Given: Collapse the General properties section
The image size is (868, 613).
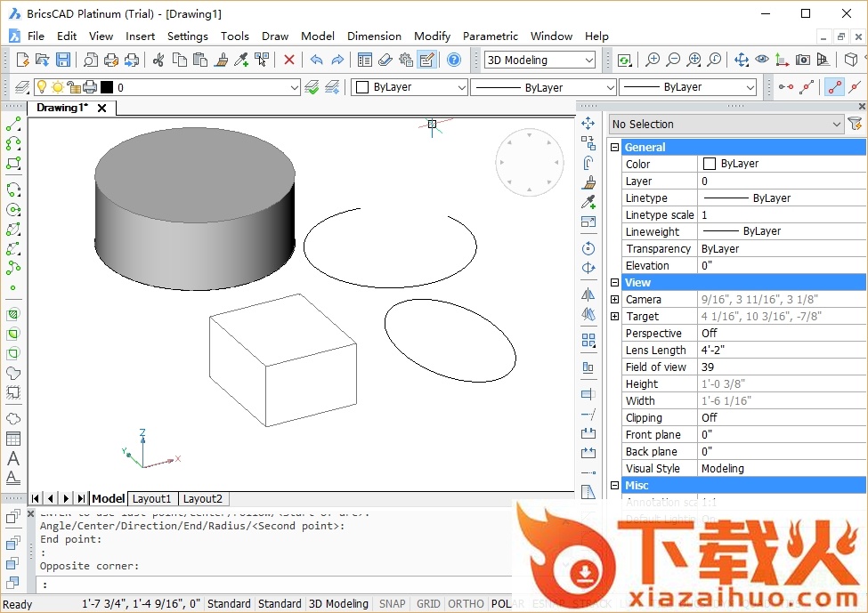Looking at the screenshot, I should 614,148.
